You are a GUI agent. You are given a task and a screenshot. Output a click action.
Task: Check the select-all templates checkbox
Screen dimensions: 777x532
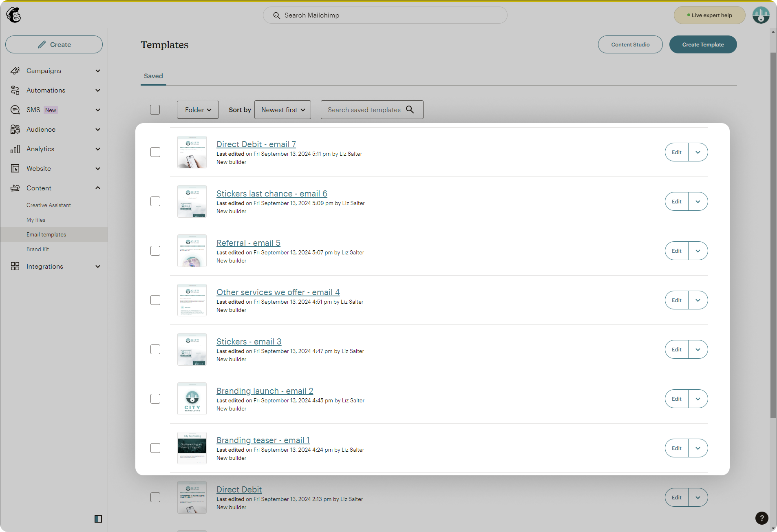[x=155, y=110]
